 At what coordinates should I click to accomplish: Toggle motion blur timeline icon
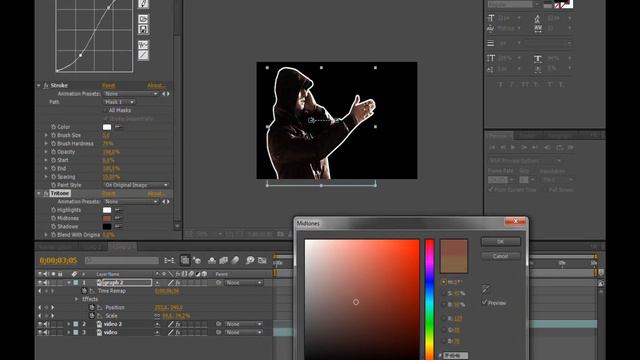pos(236,260)
